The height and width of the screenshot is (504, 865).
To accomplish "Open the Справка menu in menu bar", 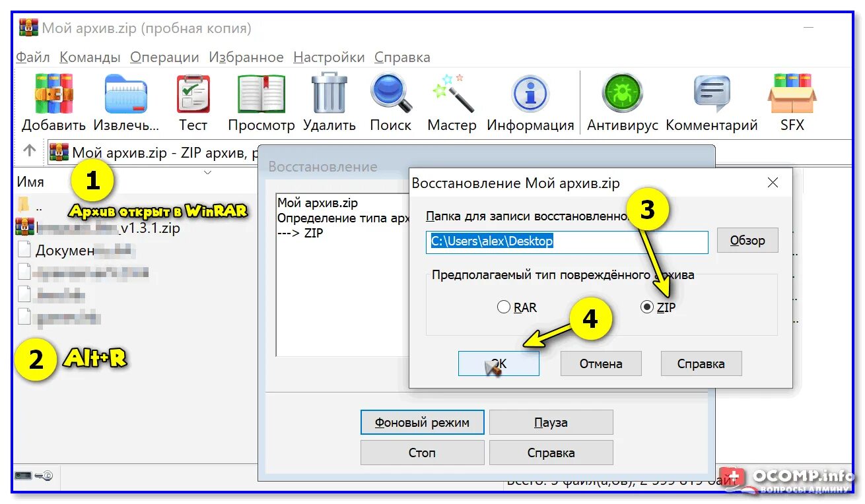I will pos(402,57).
